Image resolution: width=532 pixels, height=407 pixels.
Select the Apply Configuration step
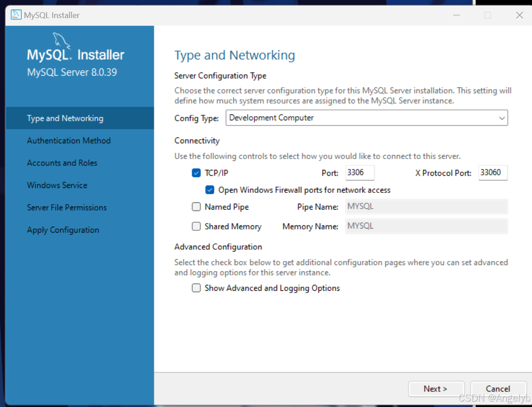pyautogui.click(x=63, y=230)
